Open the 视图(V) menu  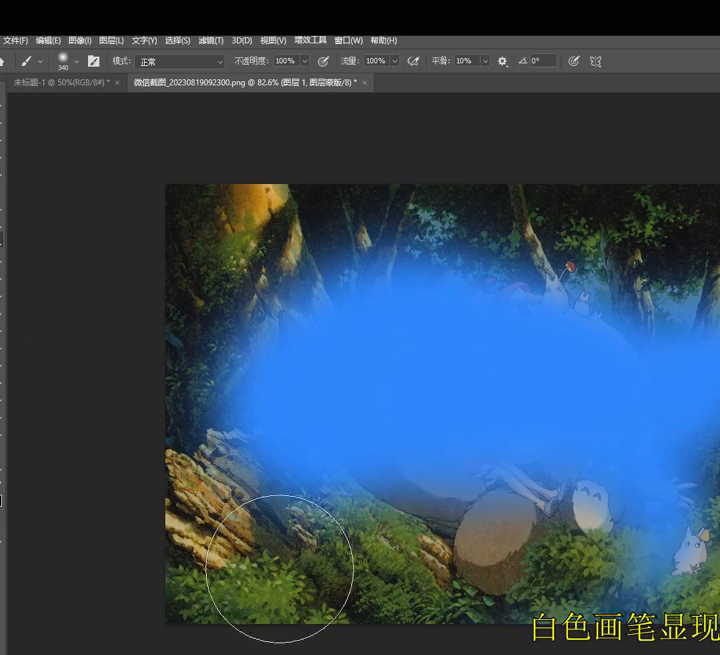point(273,41)
